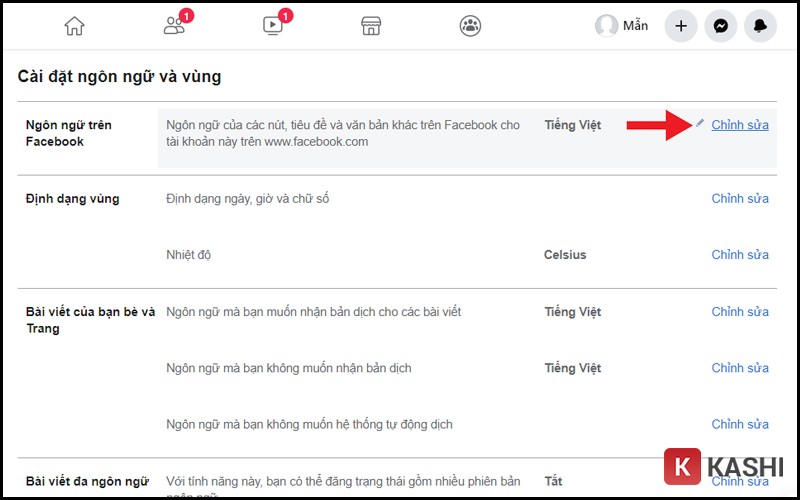
Task: Click Bài viết của bạn bè và Trang label
Action: [90, 320]
